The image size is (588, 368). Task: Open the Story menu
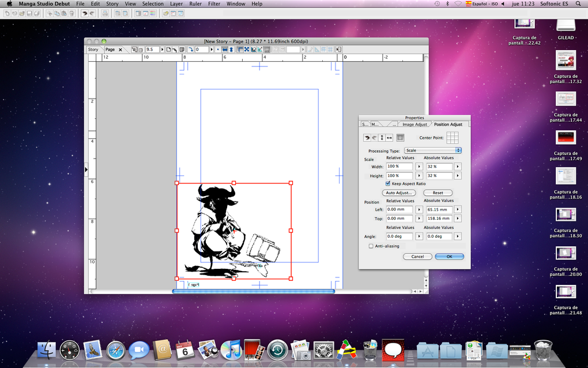[112, 4]
